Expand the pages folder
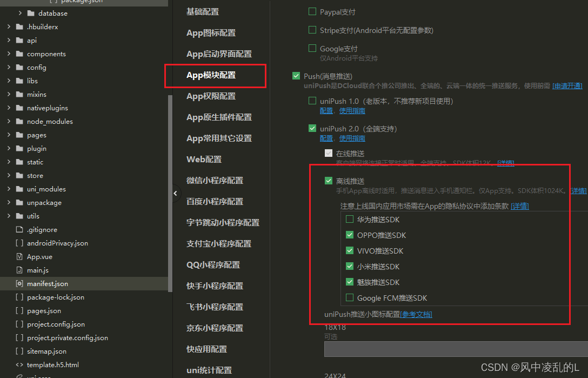The height and width of the screenshot is (378, 588). click(8, 135)
